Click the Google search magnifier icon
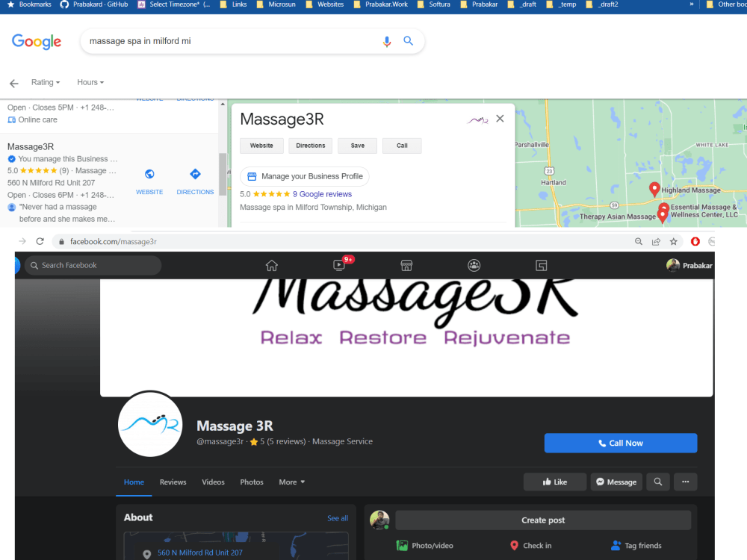This screenshot has width=747, height=560. 409,41
